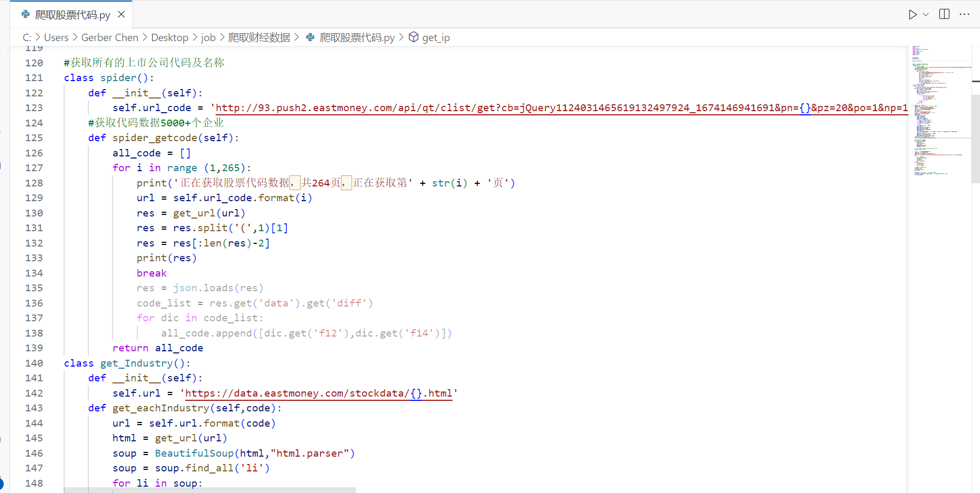Split the editor right
The height and width of the screenshot is (493, 980).
(944, 14)
